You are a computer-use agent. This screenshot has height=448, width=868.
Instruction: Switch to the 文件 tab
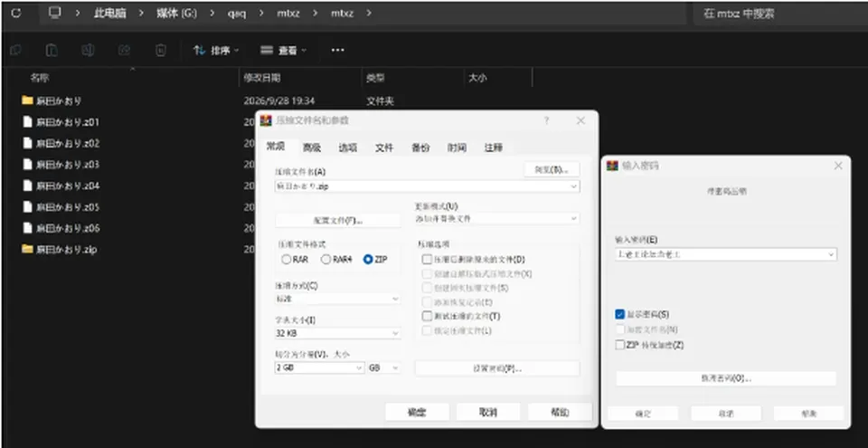tap(384, 148)
